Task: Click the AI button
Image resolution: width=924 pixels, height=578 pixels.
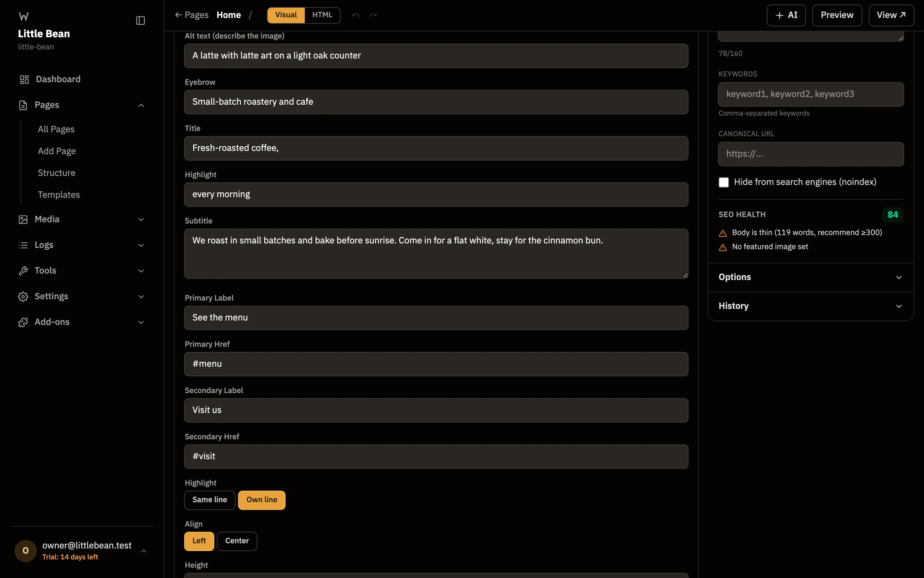Action: click(x=786, y=15)
